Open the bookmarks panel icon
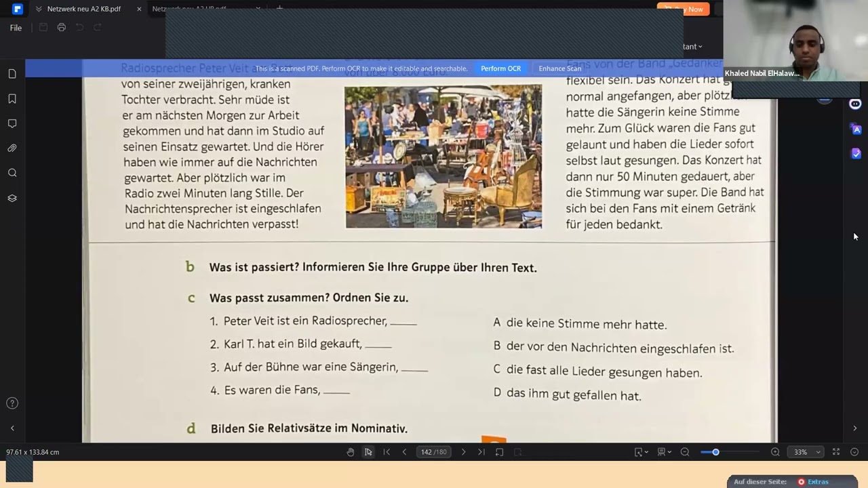 (x=12, y=99)
